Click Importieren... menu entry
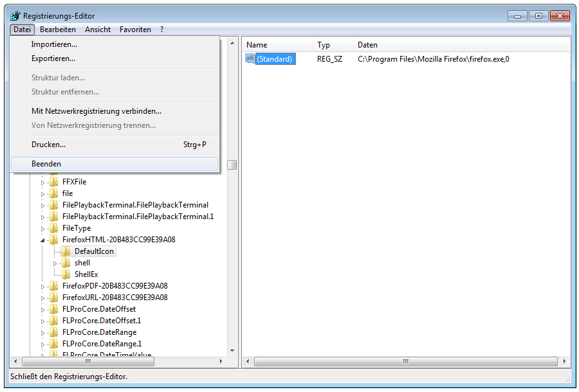This screenshot has height=392, width=579. coord(54,44)
